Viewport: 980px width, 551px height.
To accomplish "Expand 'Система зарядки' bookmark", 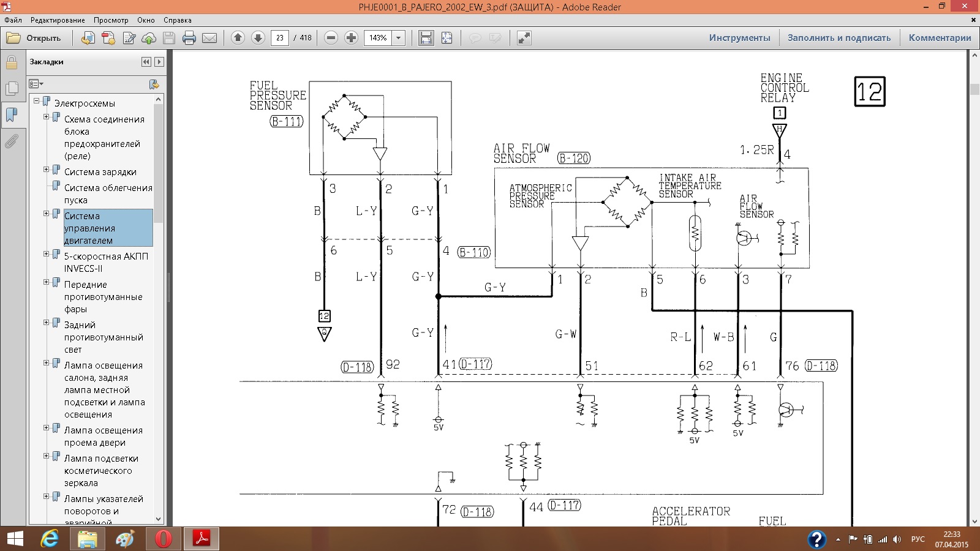I will [x=46, y=170].
